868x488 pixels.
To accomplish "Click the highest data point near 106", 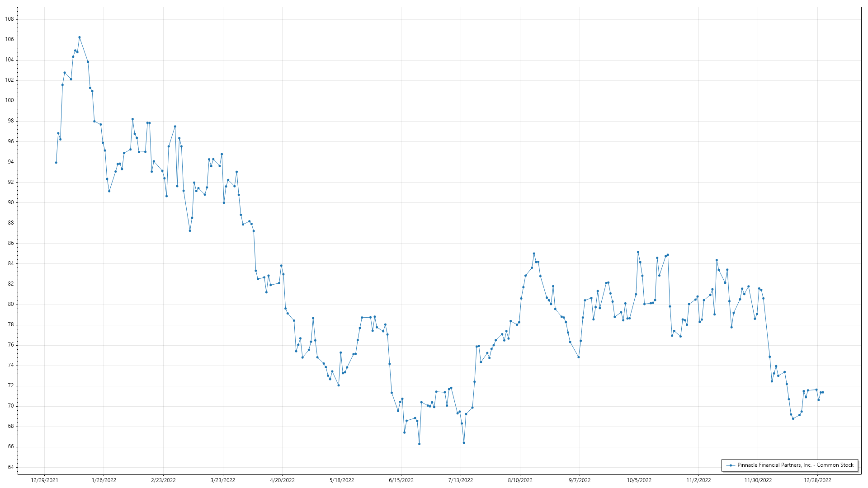I will pyautogui.click(x=80, y=38).
